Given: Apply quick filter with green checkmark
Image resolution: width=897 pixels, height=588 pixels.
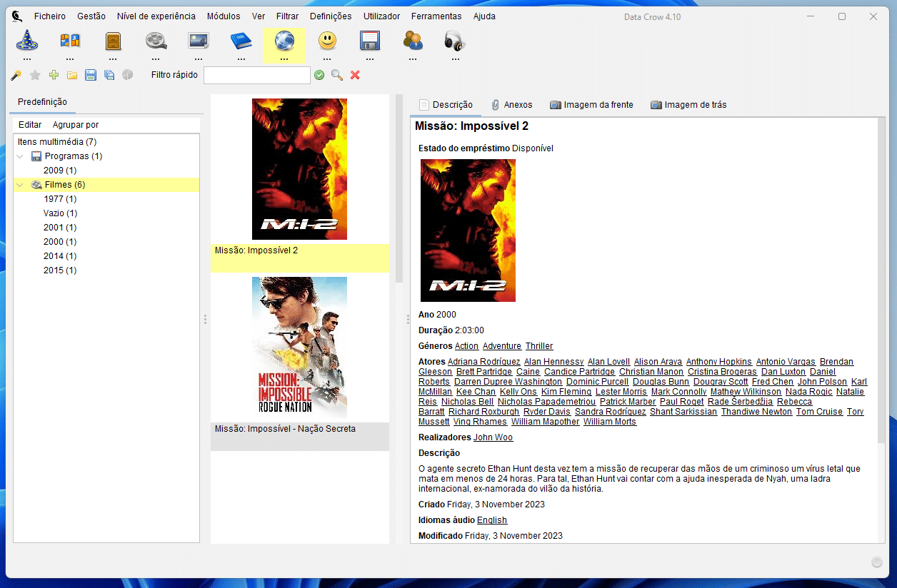Looking at the screenshot, I should [x=319, y=75].
